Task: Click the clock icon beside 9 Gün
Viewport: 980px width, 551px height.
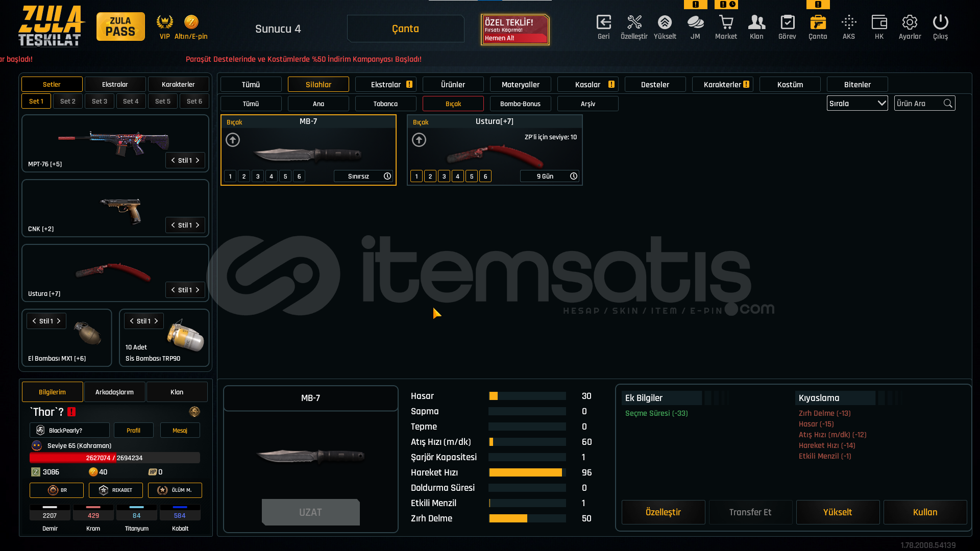Action: coord(574,176)
